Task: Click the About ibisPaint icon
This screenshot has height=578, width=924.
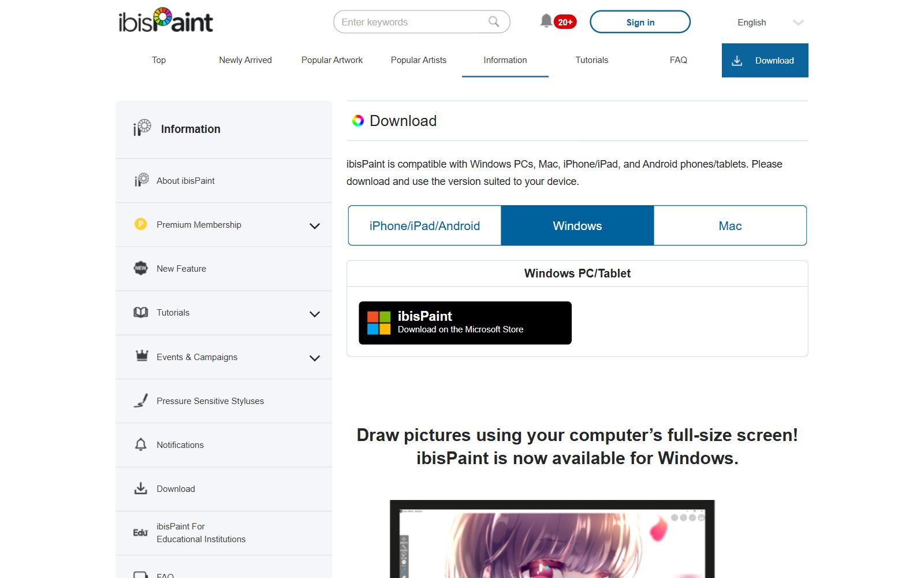Action: pyautogui.click(x=141, y=180)
